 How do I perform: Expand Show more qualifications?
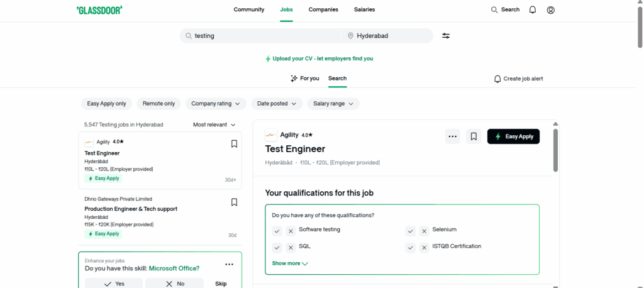click(x=290, y=263)
